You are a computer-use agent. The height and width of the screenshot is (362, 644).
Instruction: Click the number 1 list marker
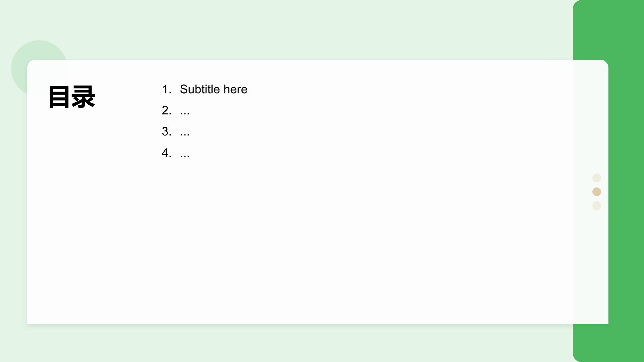166,89
